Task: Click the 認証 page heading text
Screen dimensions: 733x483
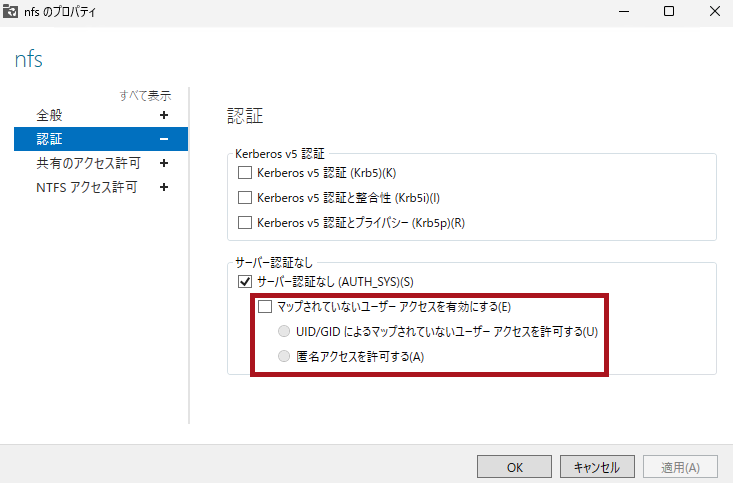Action: 245,116
